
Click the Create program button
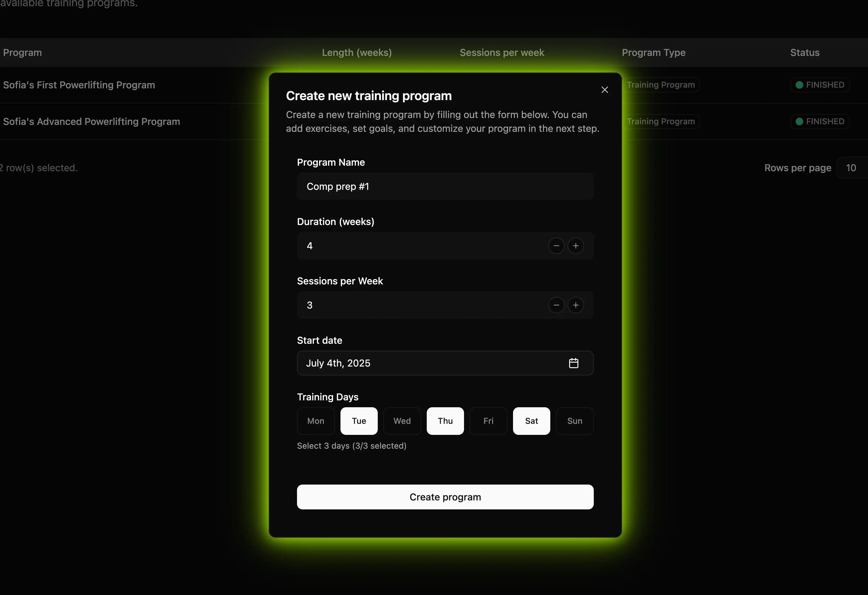[445, 497]
